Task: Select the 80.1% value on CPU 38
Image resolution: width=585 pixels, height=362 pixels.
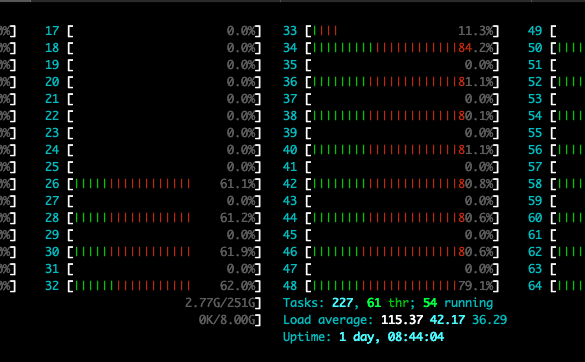Action: (x=476, y=116)
